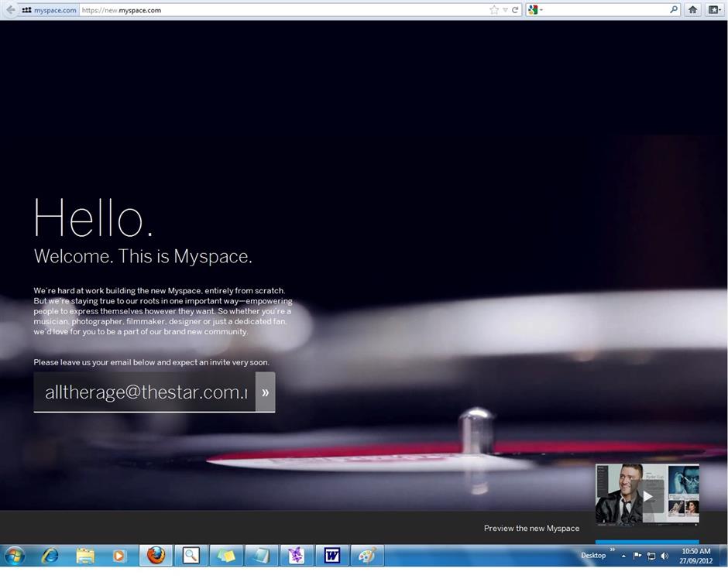Click inside the browser address bar
728x582 pixels.
pos(283,10)
